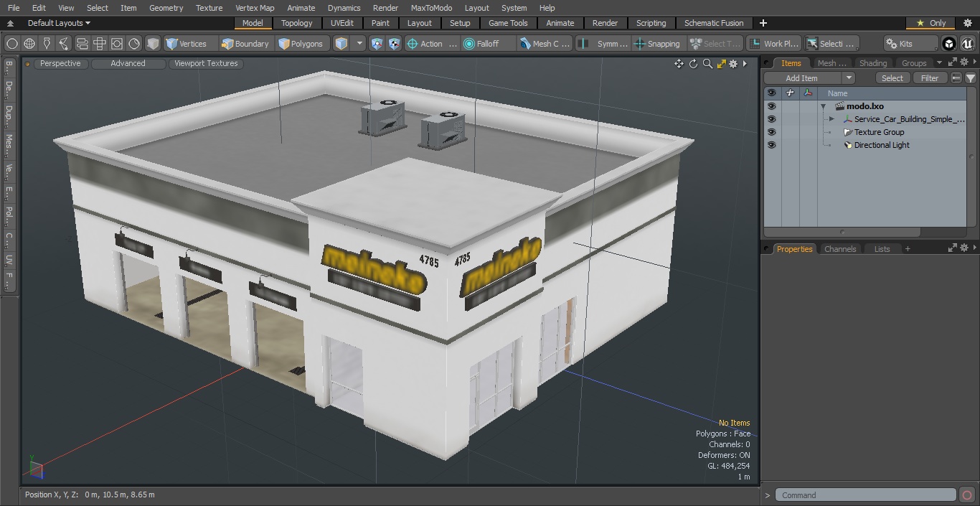Toggle Snapping
980x506 pixels.
point(658,44)
